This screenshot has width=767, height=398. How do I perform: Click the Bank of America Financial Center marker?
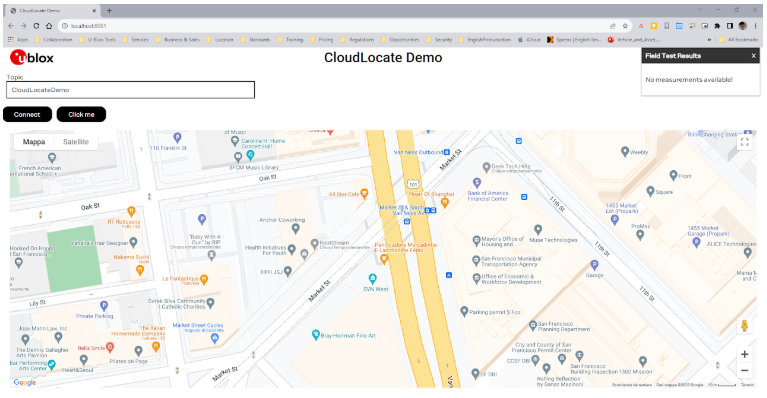477,183
